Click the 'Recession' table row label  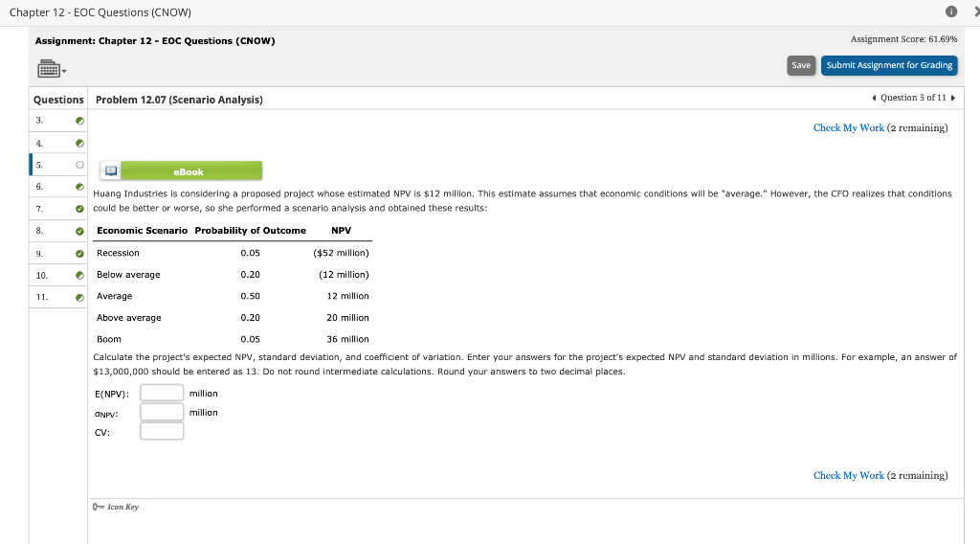(x=118, y=253)
